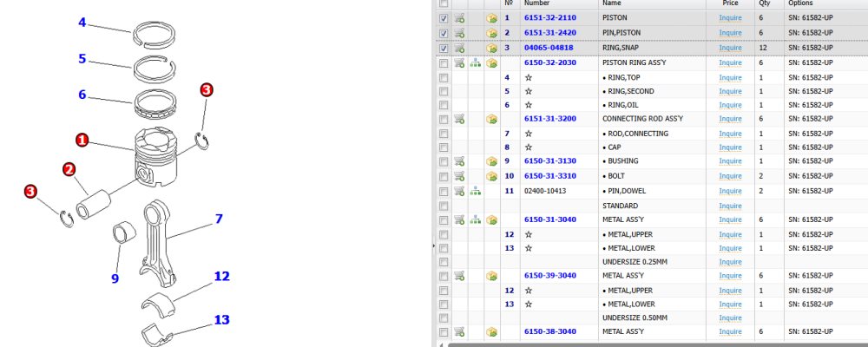Select callout 7 for connecting rod
868x347 pixels.
click(x=219, y=219)
